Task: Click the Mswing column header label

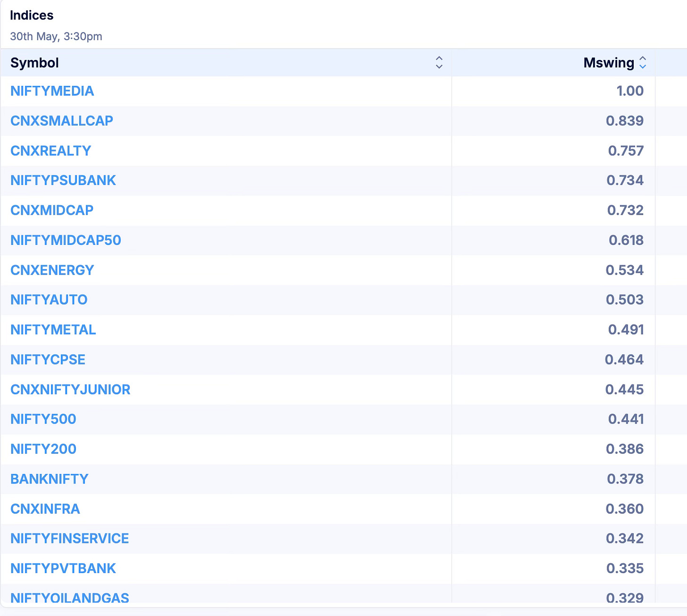Action: 609,63
